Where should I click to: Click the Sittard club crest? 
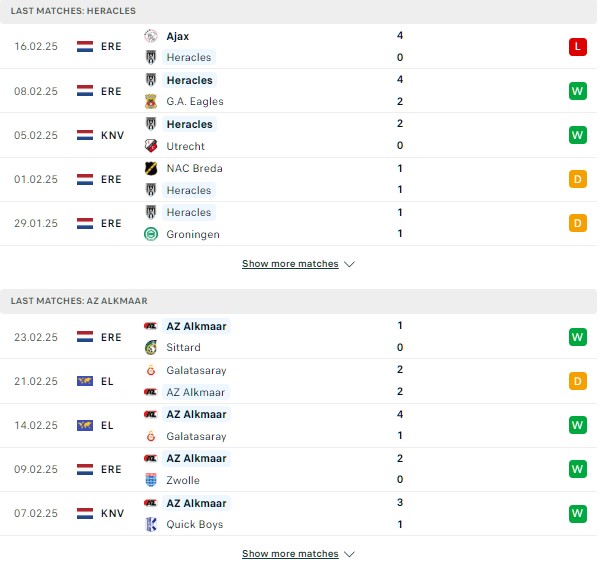point(151,347)
